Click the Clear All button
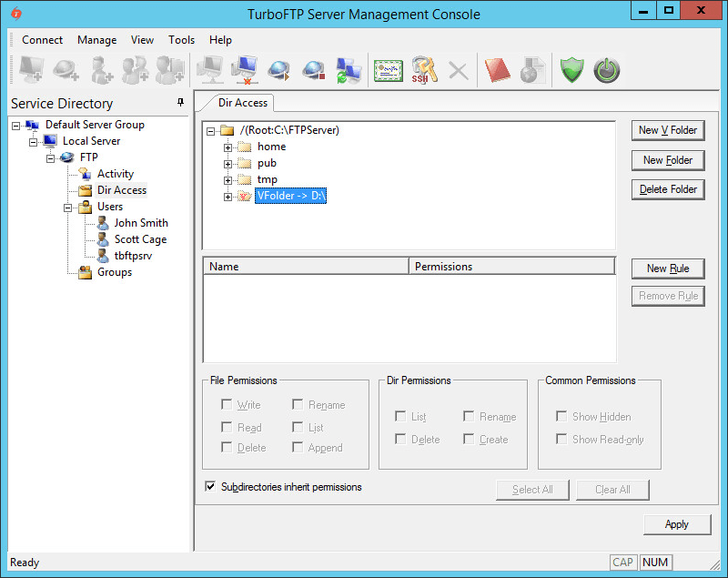 [612, 490]
